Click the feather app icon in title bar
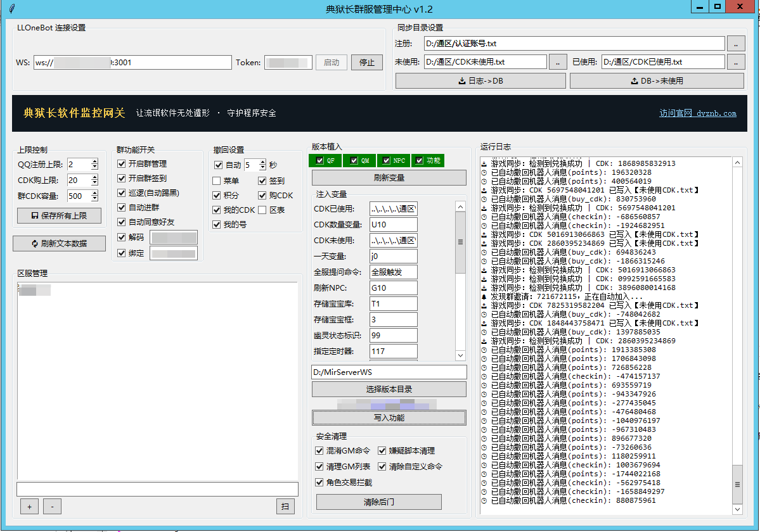This screenshot has height=532, width=760. pyautogui.click(x=11, y=9)
